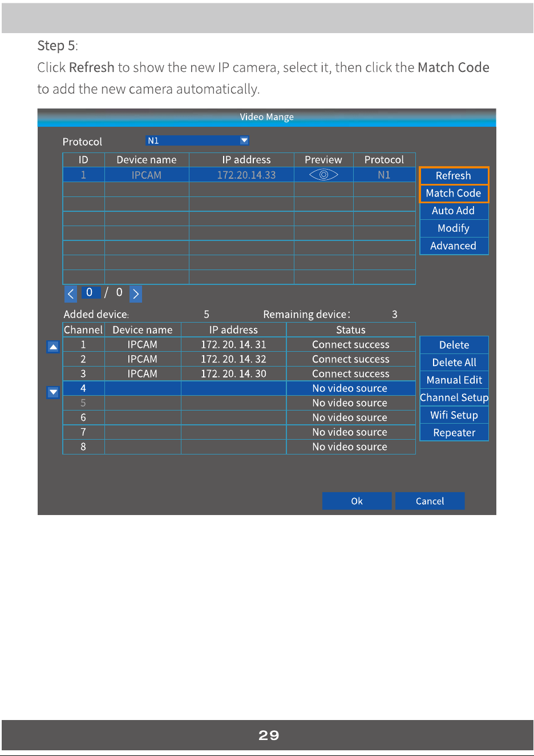Click the Match Code button
534x756 pixels.
pos(454,193)
